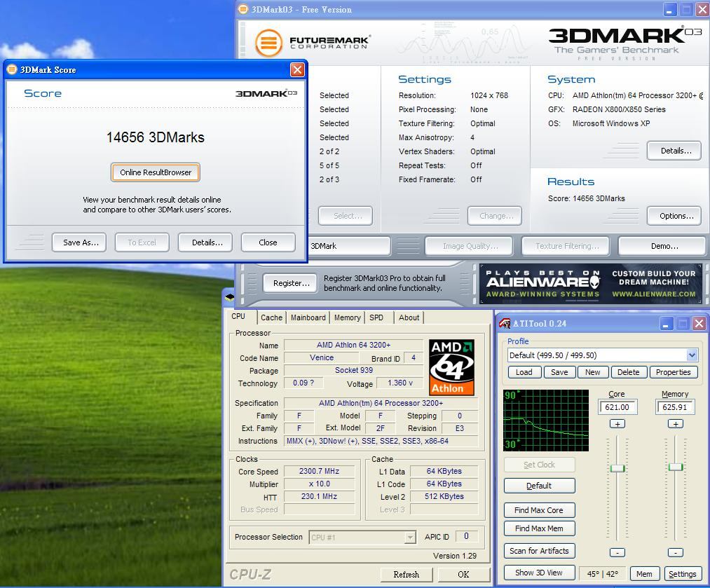This screenshot has width=710, height=588.
Task: Click the ATITool title bar icon
Action: click(505, 323)
